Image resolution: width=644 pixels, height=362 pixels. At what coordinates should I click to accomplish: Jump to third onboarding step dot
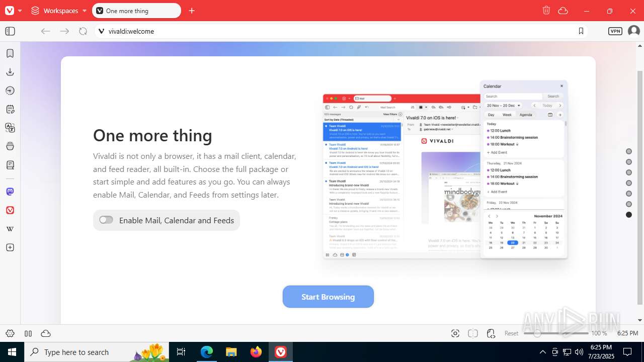[629, 172]
